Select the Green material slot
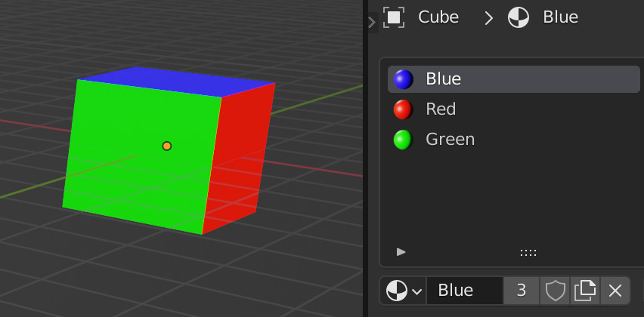The width and height of the screenshot is (644, 317). (514, 140)
